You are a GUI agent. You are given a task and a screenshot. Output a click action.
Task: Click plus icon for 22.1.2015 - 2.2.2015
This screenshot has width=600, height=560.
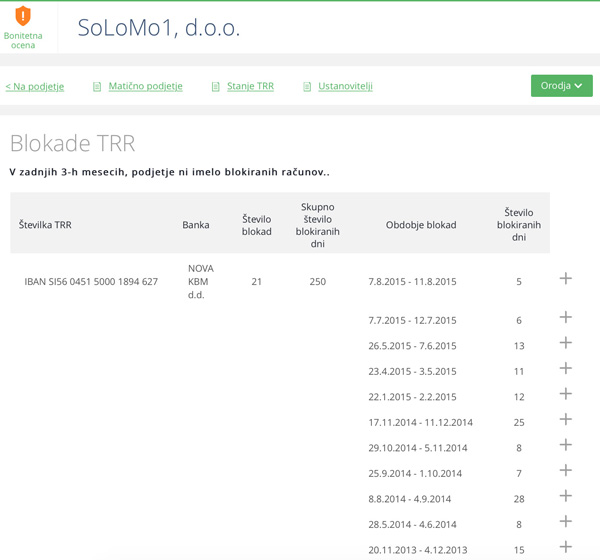point(565,394)
